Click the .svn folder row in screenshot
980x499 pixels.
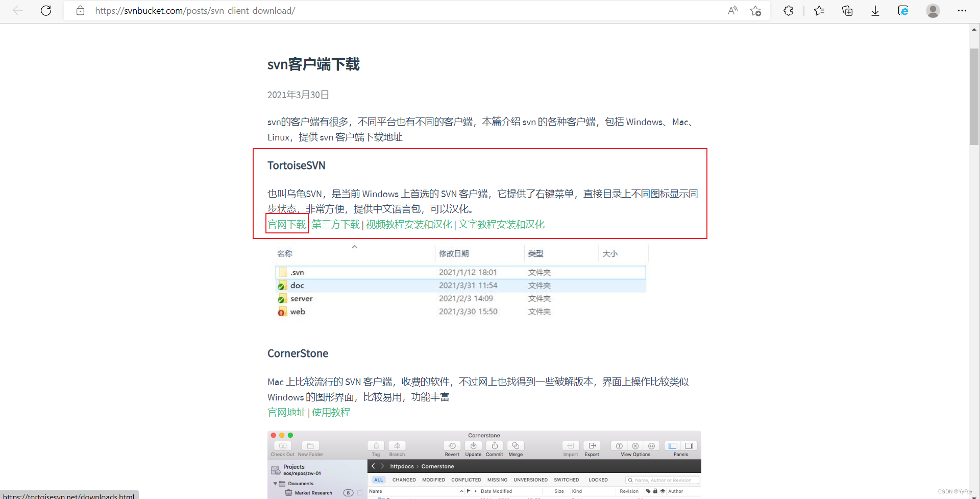point(460,272)
